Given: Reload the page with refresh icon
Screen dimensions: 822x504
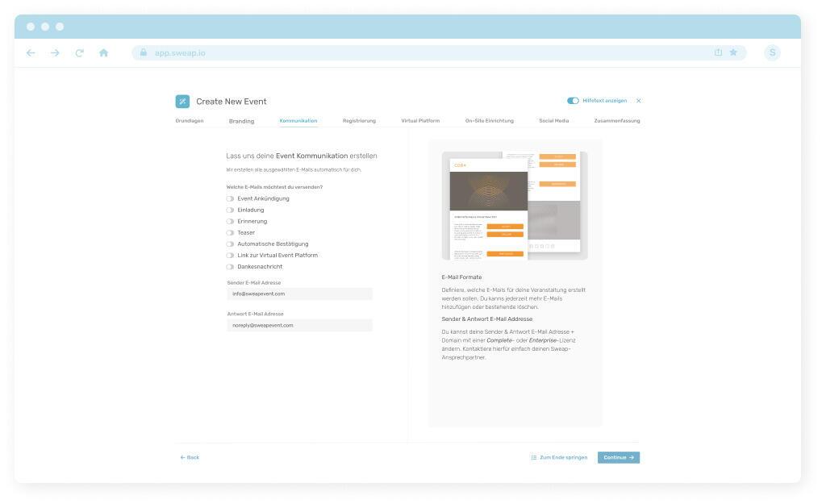Looking at the screenshot, I should click(x=80, y=53).
